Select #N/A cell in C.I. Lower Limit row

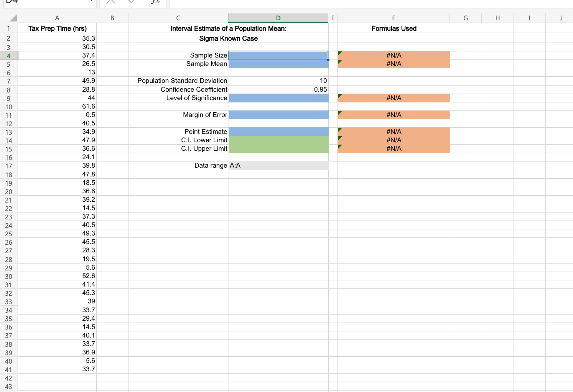click(x=394, y=140)
